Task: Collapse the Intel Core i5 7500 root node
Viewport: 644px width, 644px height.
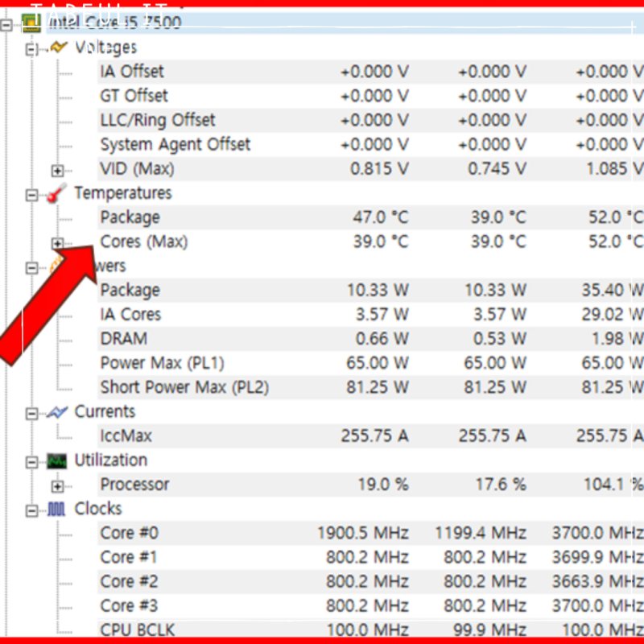Action: pyautogui.click(x=6, y=26)
